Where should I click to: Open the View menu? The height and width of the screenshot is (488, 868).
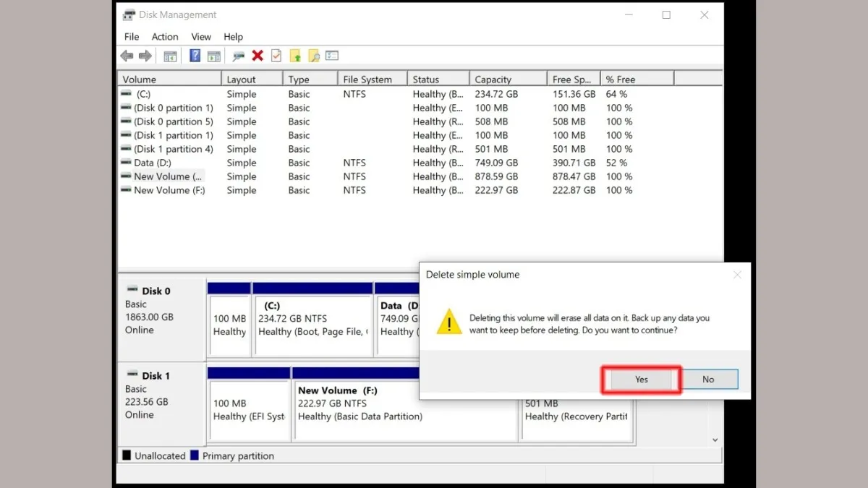[201, 37]
